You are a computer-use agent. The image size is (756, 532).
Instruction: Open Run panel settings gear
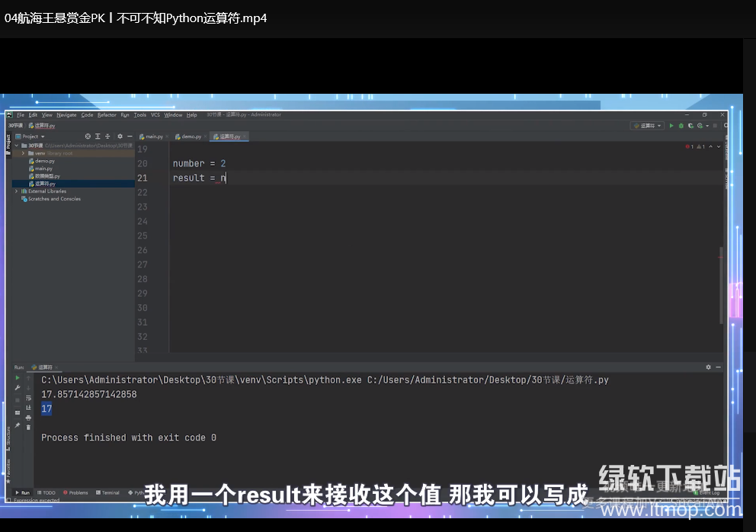[x=708, y=367]
